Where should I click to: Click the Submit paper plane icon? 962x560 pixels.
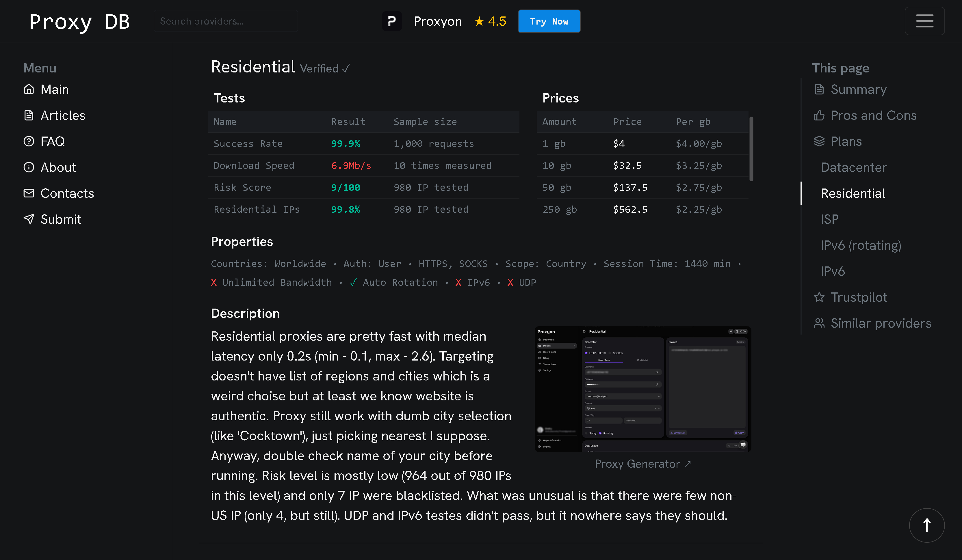tap(29, 219)
